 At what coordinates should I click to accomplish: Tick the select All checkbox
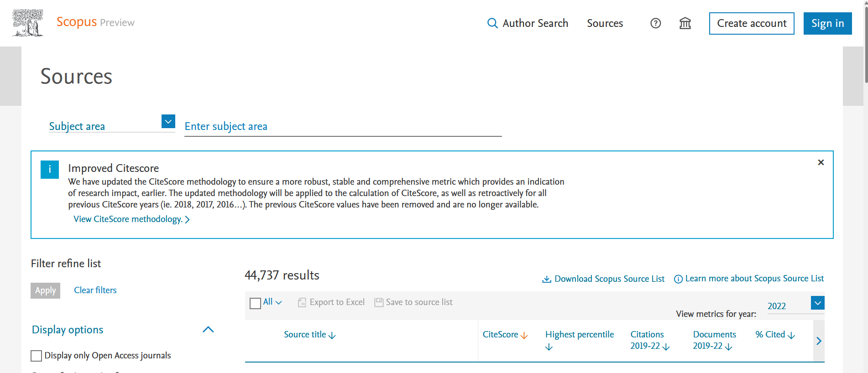pyautogui.click(x=256, y=303)
